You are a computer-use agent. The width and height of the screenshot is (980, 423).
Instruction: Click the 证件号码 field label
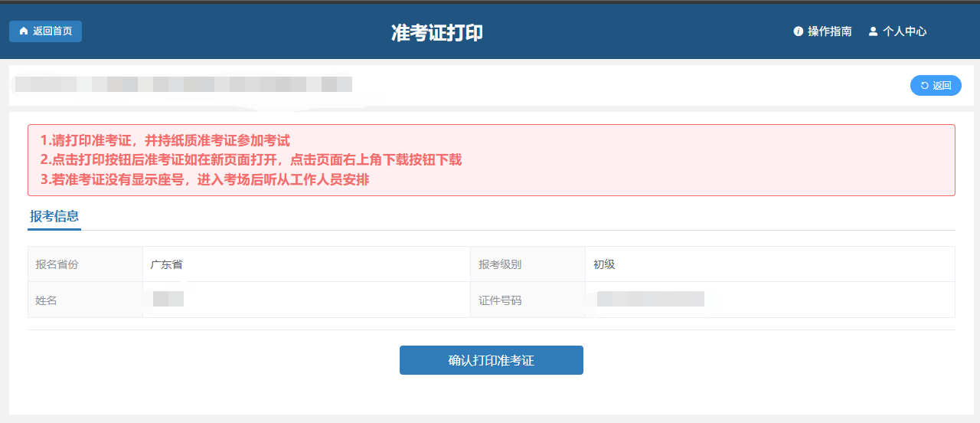500,300
